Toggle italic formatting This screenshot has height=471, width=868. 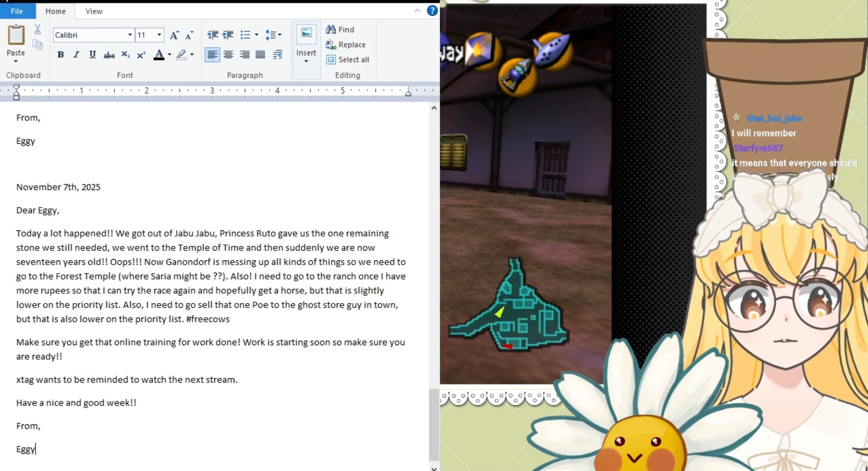click(76, 55)
